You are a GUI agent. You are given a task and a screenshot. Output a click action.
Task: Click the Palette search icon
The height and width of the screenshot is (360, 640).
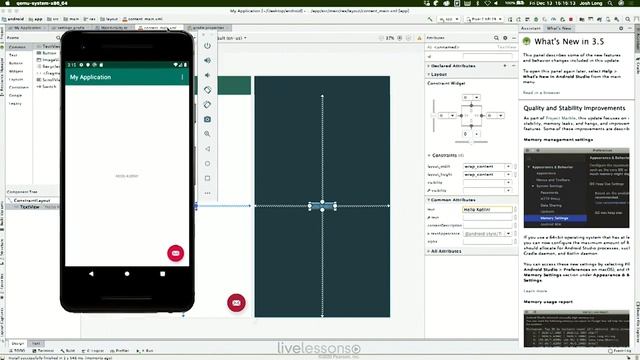pyautogui.click(x=58, y=38)
